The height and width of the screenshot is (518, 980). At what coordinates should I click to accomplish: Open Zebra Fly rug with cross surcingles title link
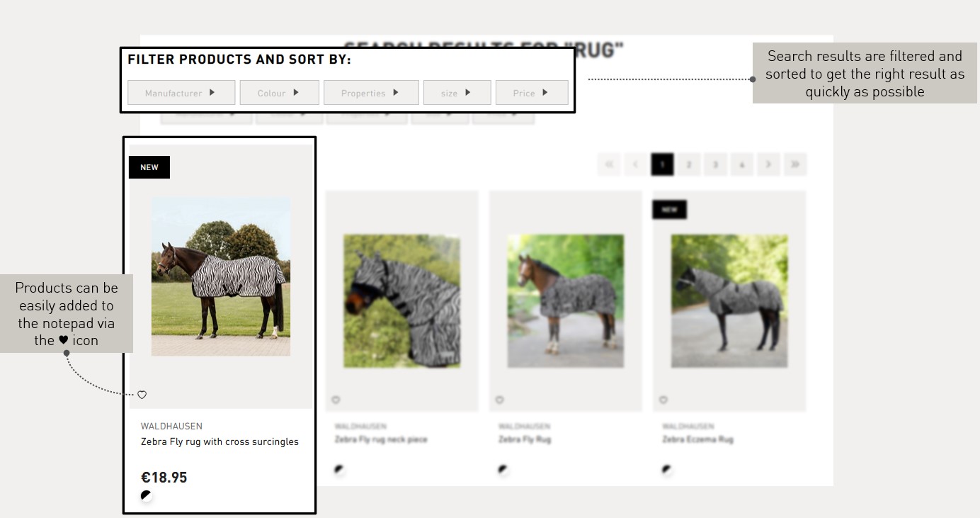[220, 441]
